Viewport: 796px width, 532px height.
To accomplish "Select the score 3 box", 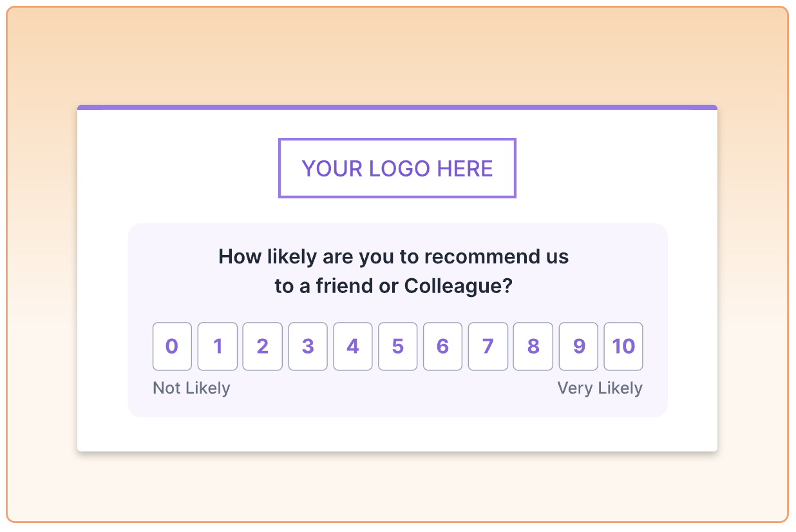I will 308,347.
